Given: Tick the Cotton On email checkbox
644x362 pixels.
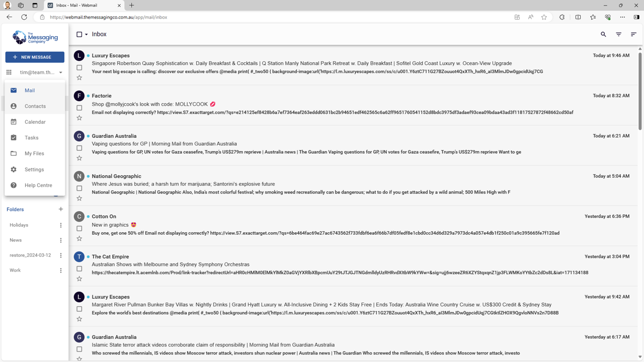Looking at the screenshot, I should click(79, 228).
